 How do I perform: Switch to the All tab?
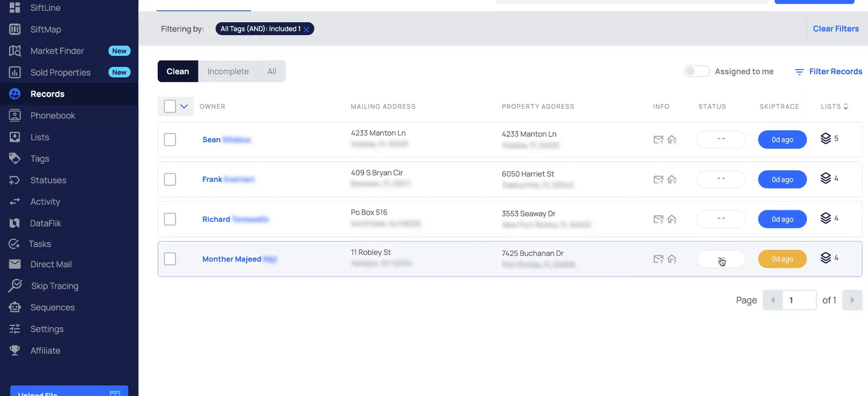coord(272,71)
